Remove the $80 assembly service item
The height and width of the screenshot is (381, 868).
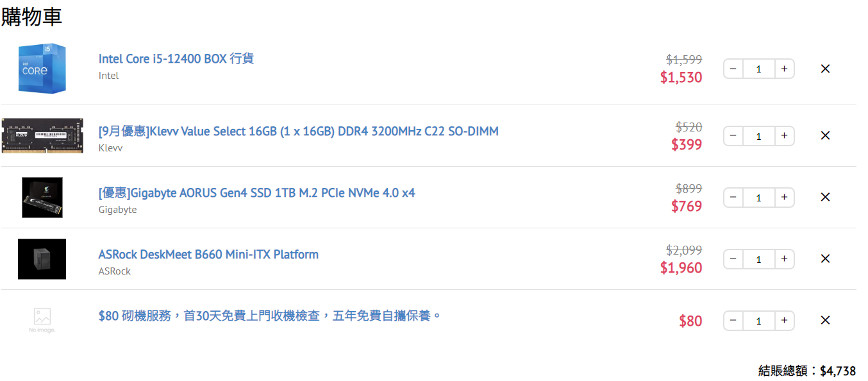pyautogui.click(x=825, y=320)
